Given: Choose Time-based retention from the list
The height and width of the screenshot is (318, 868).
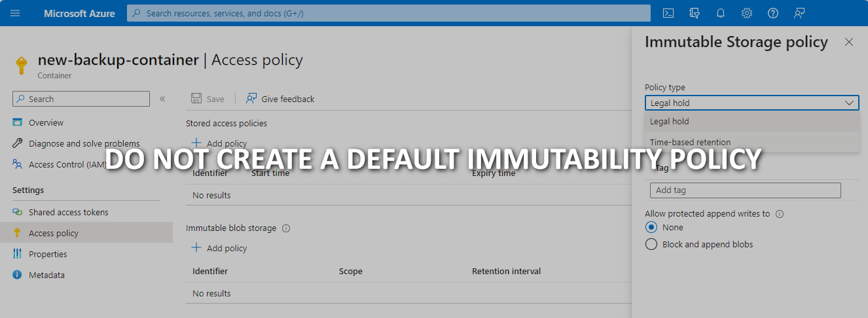Looking at the screenshot, I should (x=690, y=142).
